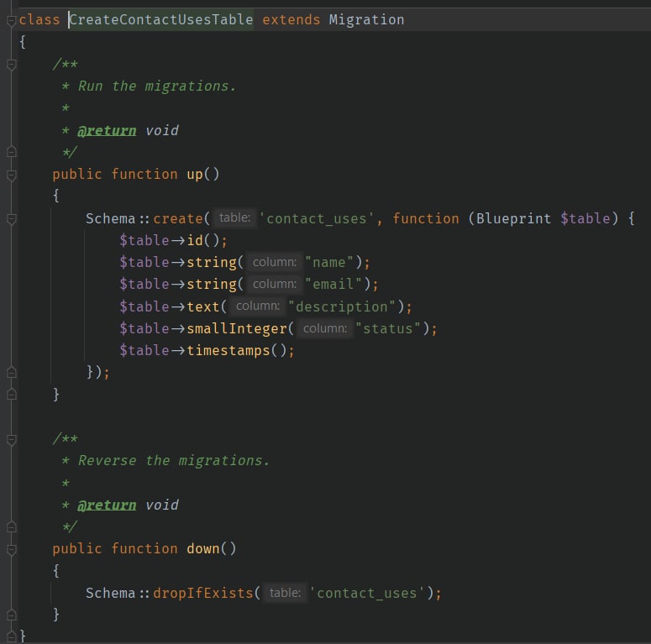Click @return tag in the down() doc comment
The height and width of the screenshot is (644, 651).
[x=107, y=505]
